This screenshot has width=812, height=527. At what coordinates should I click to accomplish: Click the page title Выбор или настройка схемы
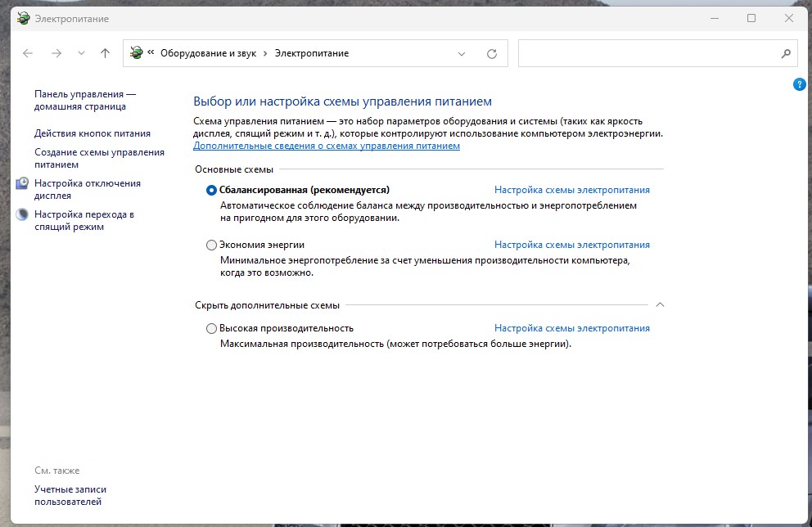(x=342, y=101)
